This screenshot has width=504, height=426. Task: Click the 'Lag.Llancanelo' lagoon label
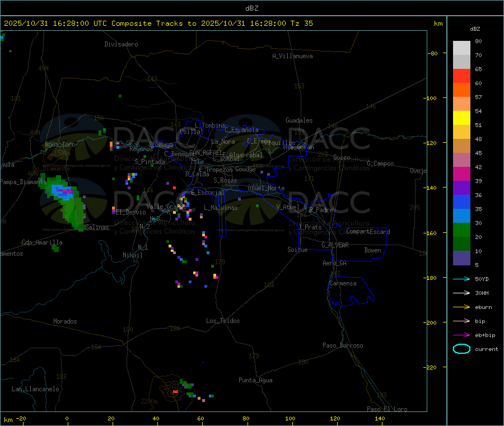35,389
